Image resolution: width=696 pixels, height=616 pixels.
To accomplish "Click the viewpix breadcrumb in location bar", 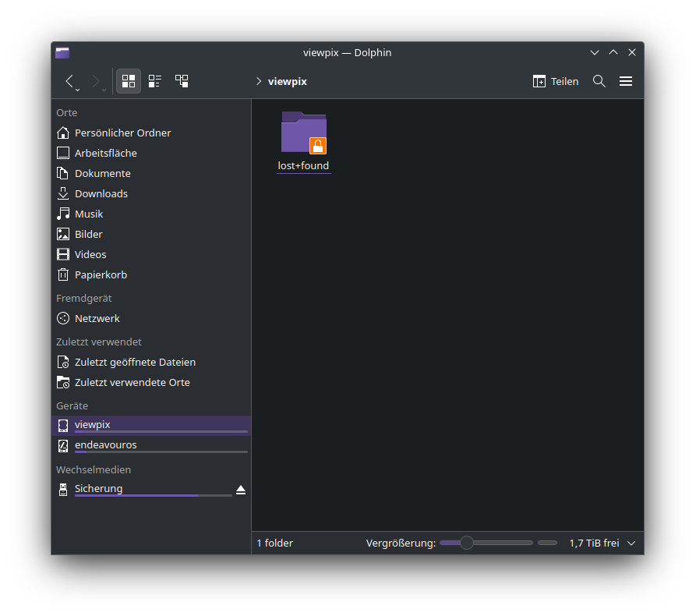I will tap(287, 81).
